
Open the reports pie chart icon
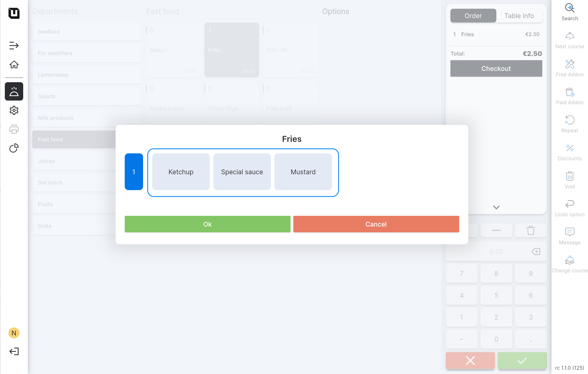pos(14,148)
